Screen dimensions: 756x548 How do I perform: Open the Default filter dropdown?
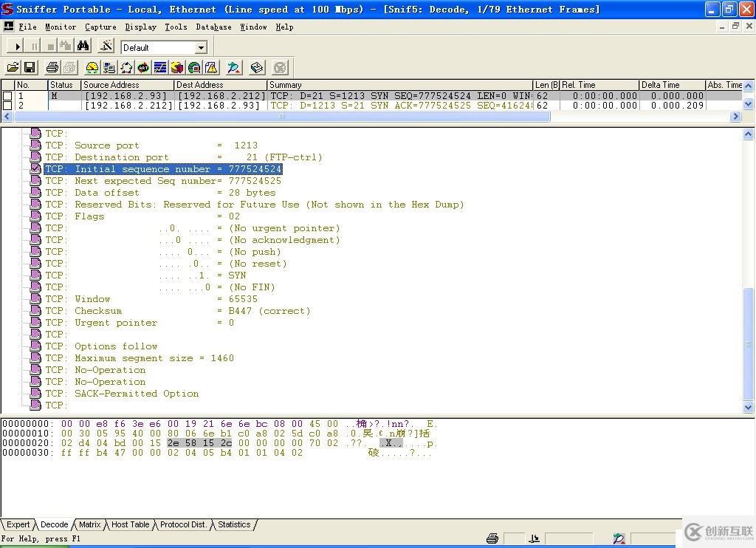pos(201,47)
